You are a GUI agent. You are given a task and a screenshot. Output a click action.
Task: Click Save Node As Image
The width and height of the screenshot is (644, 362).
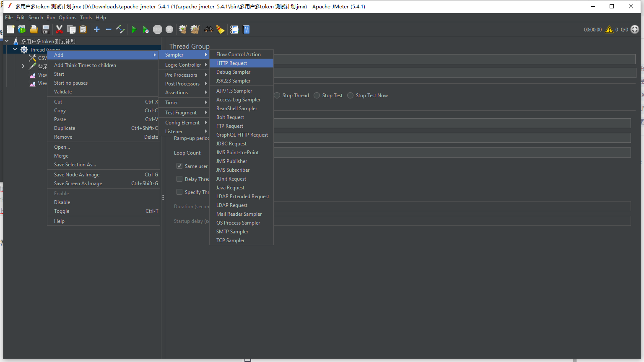(x=104, y=175)
